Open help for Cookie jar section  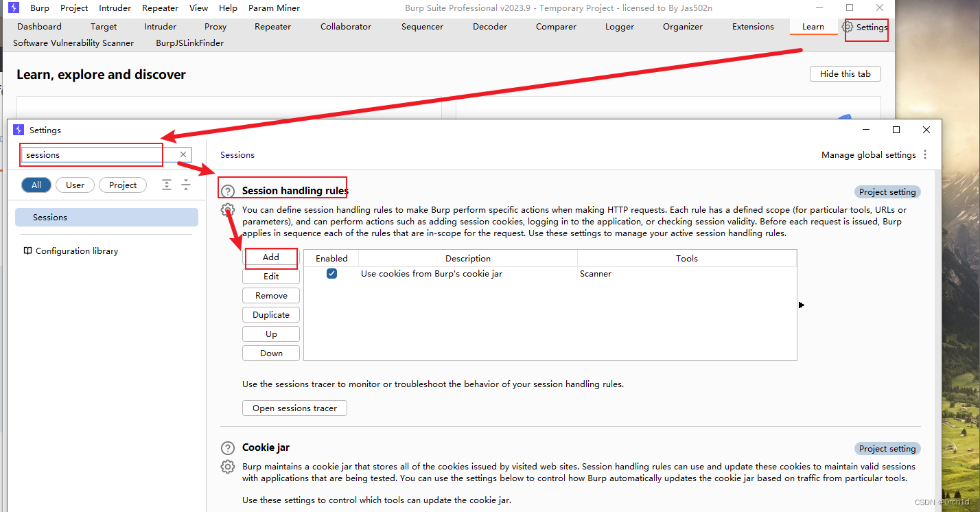pos(228,448)
